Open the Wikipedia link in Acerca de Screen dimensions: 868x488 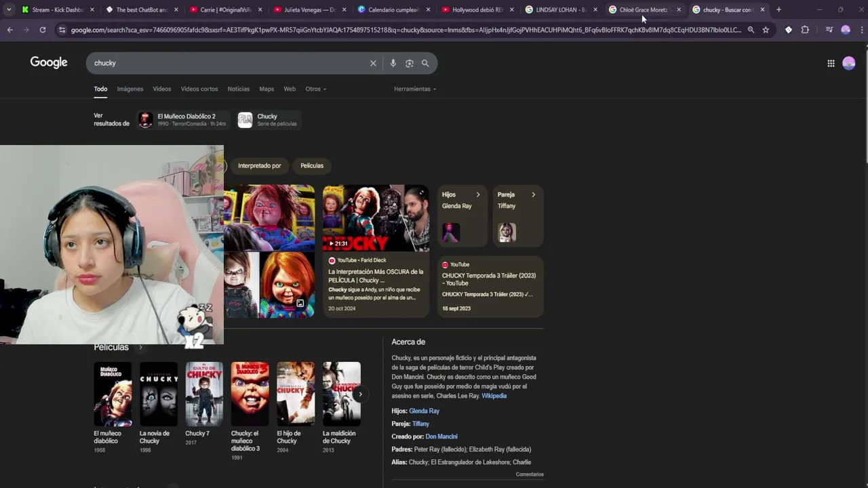tap(494, 396)
